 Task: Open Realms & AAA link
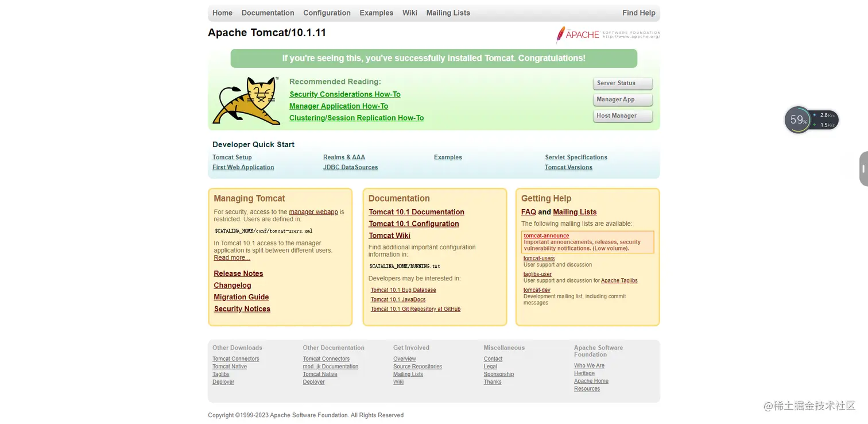pyautogui.click(x=344, y=157)
